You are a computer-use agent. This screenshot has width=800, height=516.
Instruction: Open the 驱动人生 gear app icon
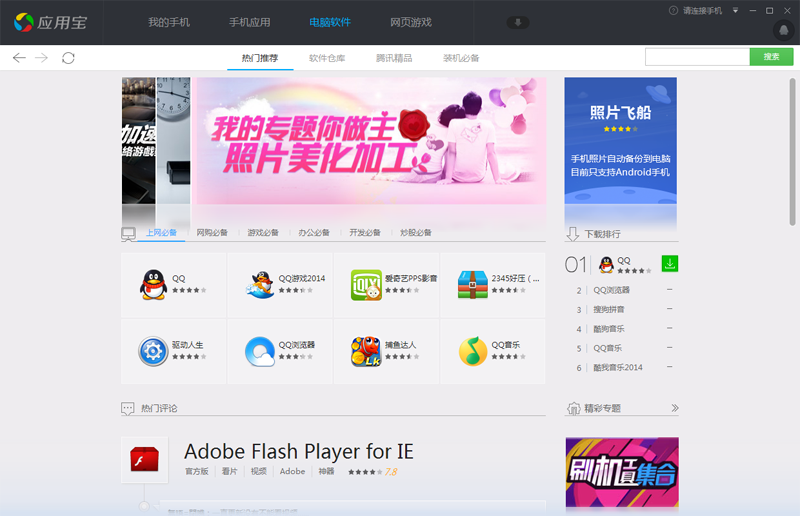point(153,351)
